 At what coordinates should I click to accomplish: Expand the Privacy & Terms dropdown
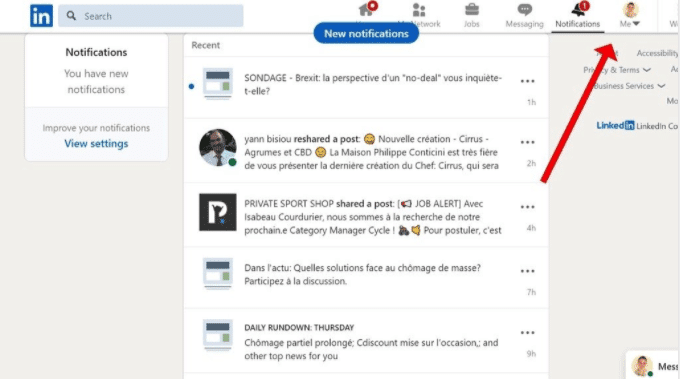617,70
